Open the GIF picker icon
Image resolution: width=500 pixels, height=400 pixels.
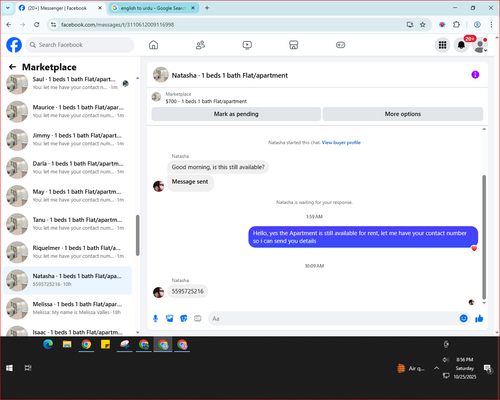point(198,319)
